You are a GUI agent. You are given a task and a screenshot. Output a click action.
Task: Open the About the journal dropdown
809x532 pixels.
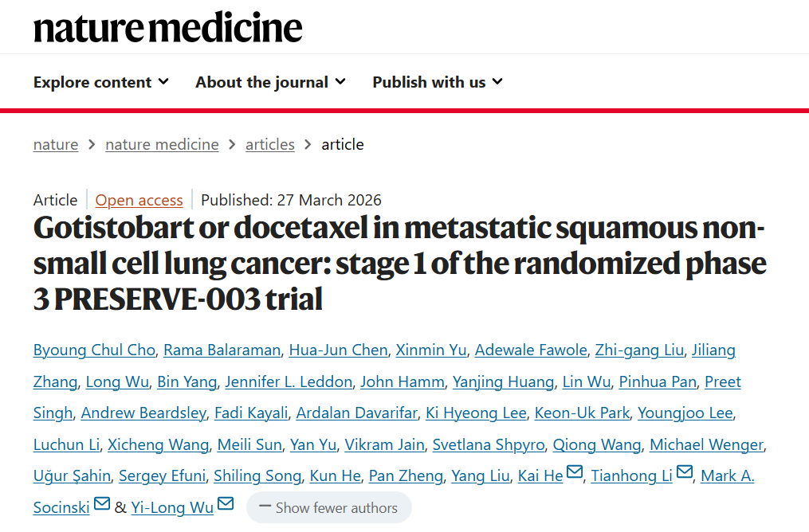click(x=270, y=82)
